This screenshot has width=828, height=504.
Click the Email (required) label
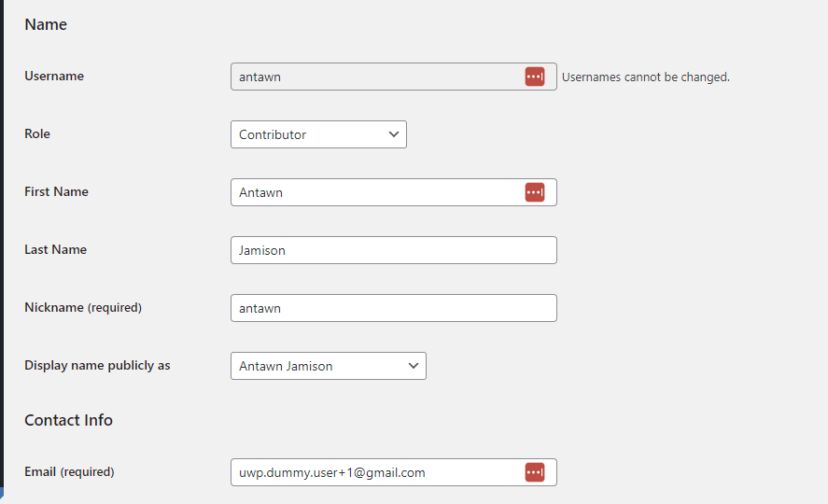[69, 472]
